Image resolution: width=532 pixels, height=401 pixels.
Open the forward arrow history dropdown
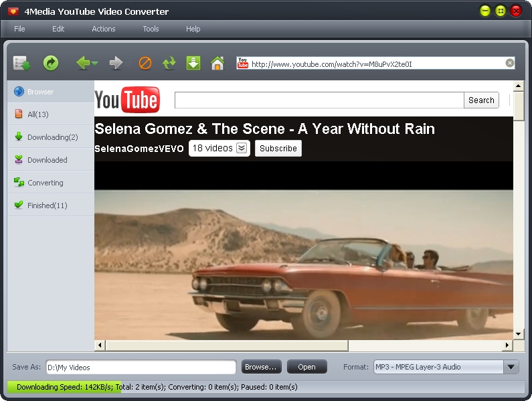pos(128,64)
